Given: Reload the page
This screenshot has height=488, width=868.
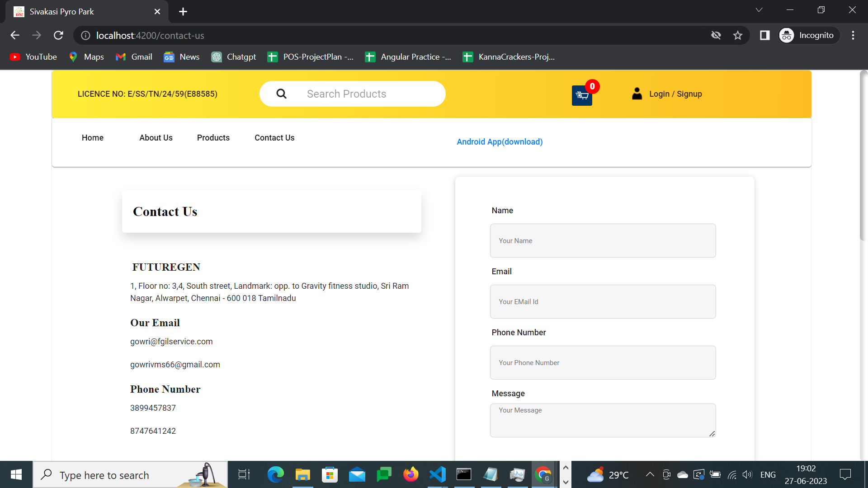Looking at the screenshot, I should 58,35.
